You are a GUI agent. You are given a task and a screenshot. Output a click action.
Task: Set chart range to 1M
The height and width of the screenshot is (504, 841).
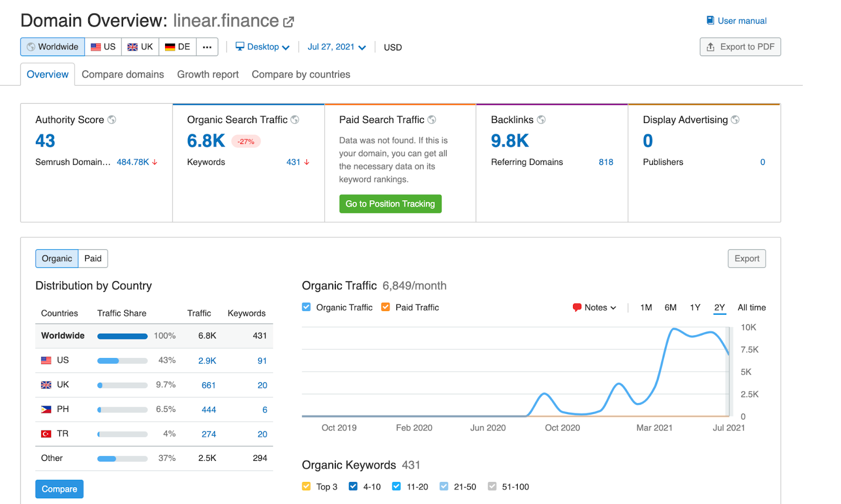[646, 307]
